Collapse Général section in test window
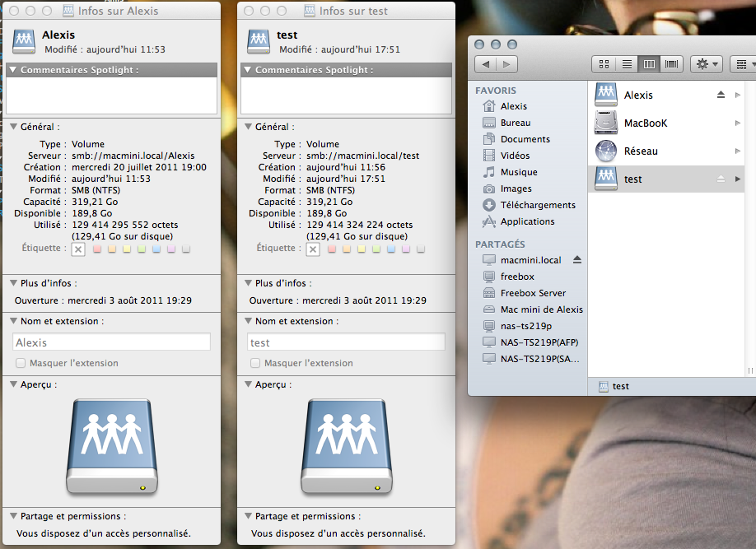Screen dimensions: 756x549 (248, 127)
